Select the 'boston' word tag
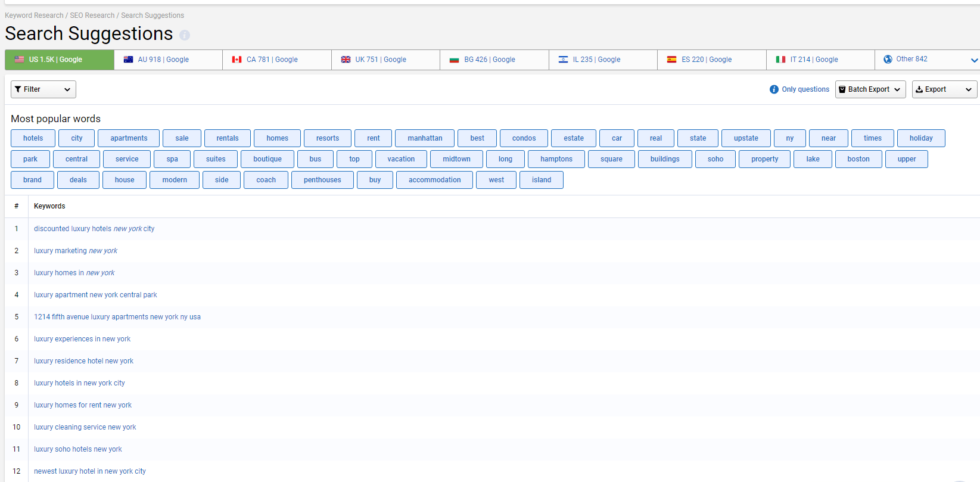Image resolution: width=980 pixels, height=482 pixels. coord(858,159)
